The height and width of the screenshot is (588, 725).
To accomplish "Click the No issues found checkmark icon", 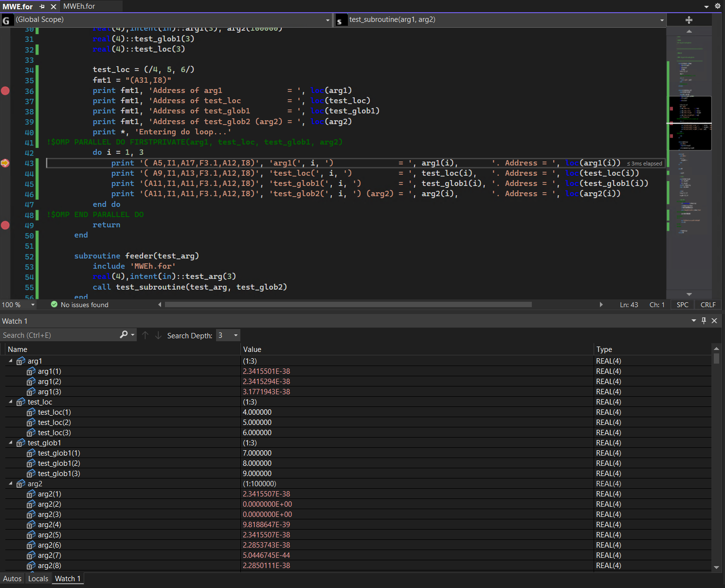I will tap(54, 304).
